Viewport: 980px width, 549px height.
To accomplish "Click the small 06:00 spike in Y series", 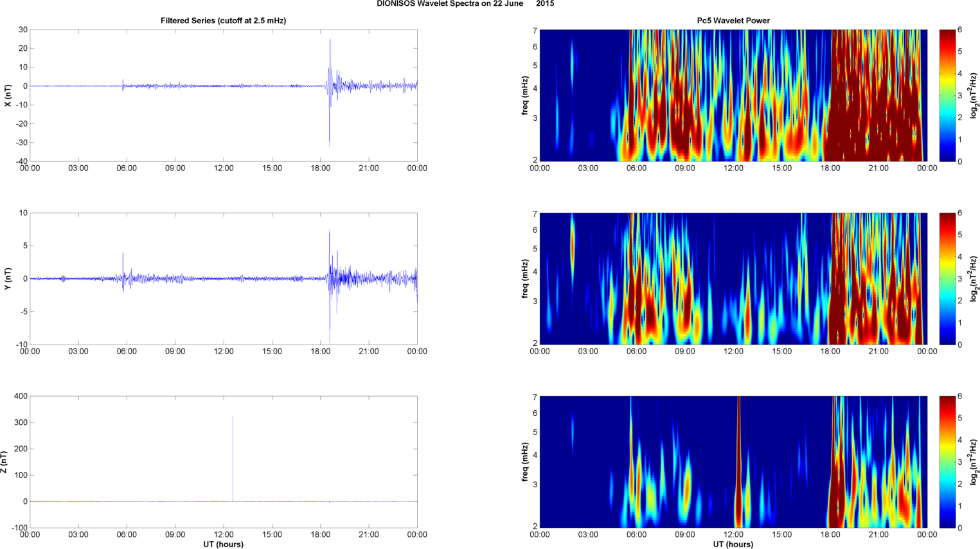I will [123, 272].
